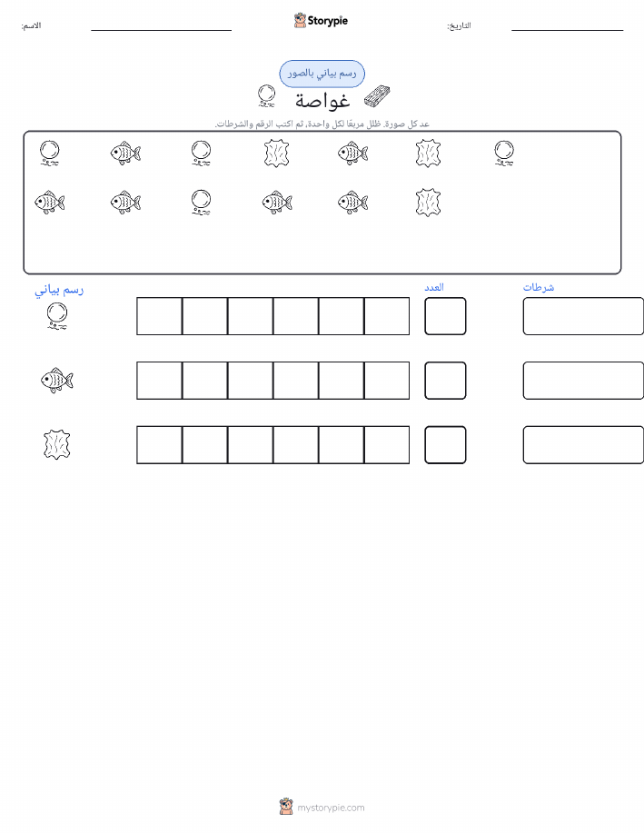Click first graph square in fish row
644x833 pixels.
point(159,381)
